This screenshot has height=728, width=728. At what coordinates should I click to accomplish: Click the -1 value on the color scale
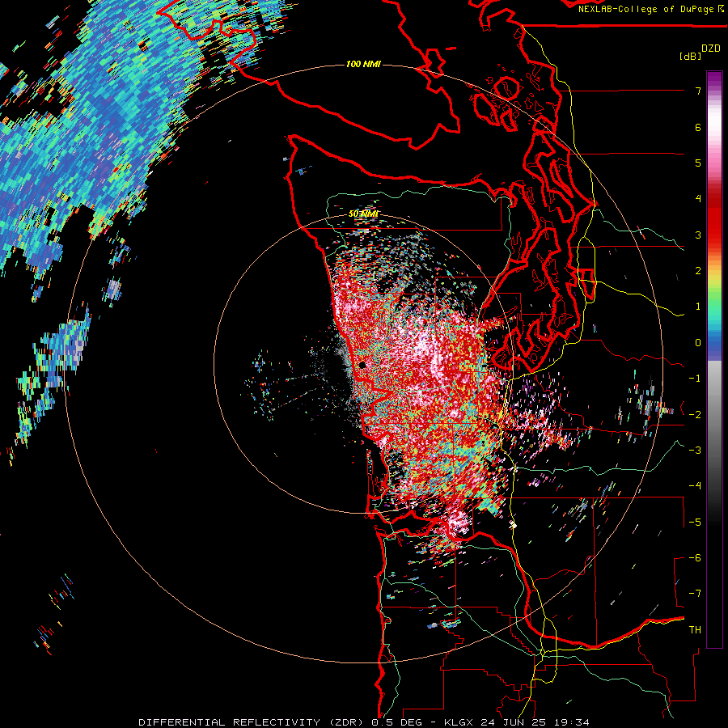pos(695,379)
